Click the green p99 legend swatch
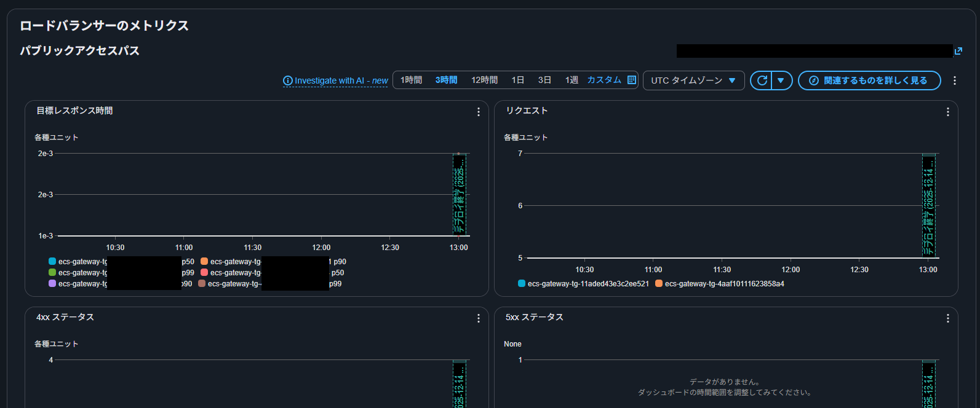This screenshot has height=408, width=980. [x=52, y=273]
